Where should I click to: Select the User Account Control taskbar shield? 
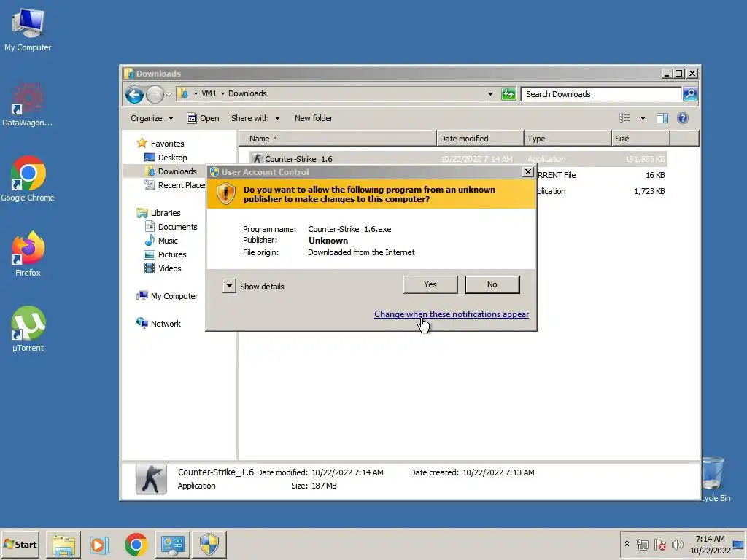209,544
